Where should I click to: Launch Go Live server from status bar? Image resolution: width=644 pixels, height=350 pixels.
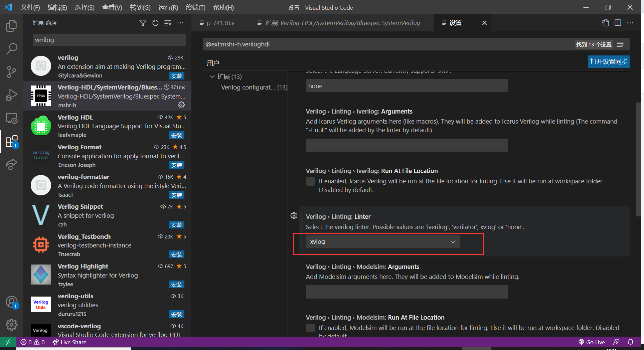(592, 342)
